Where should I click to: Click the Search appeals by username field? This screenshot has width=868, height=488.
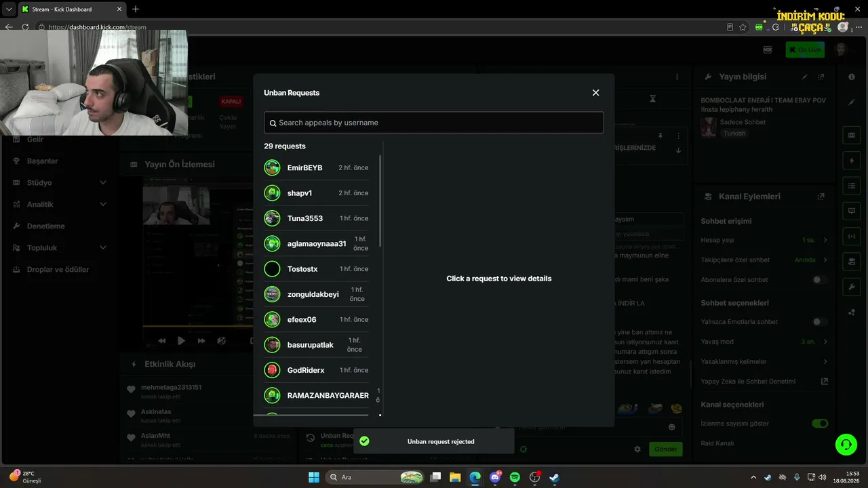434,123
